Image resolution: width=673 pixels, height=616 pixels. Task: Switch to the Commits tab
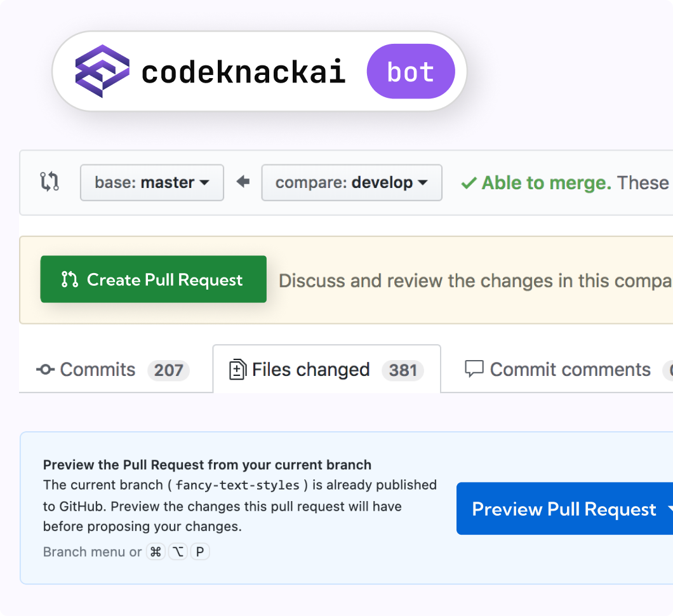pyautogui.click(x=113, y=370)
